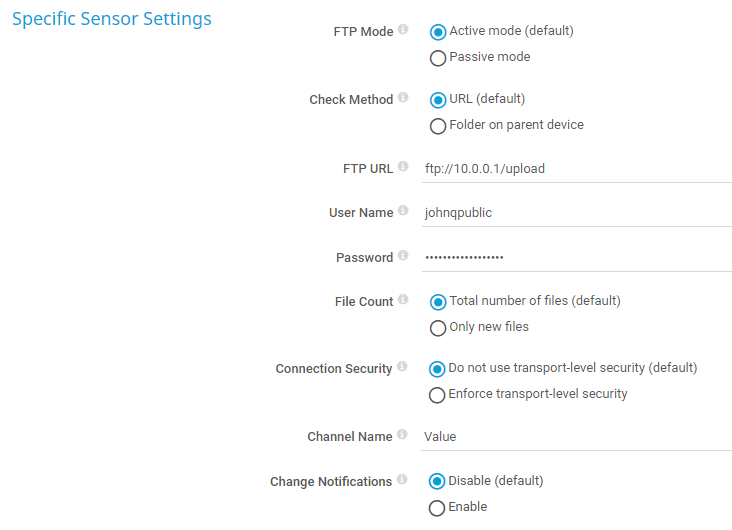Click the info icon beside FTP URL
The width and height of the screenshot is (732, 530).
point(403,167)
